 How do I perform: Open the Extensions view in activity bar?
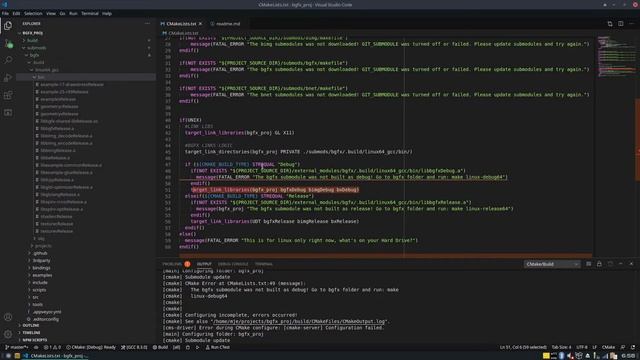8,95
